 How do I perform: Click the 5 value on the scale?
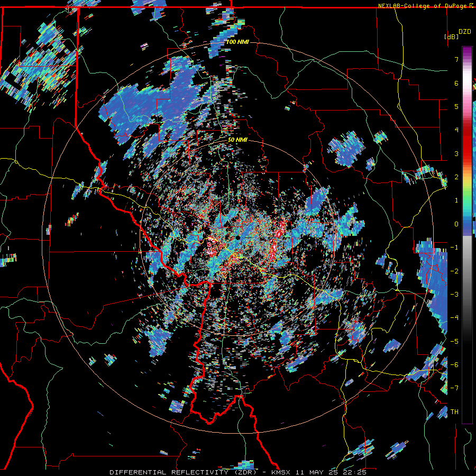point(456,106)
